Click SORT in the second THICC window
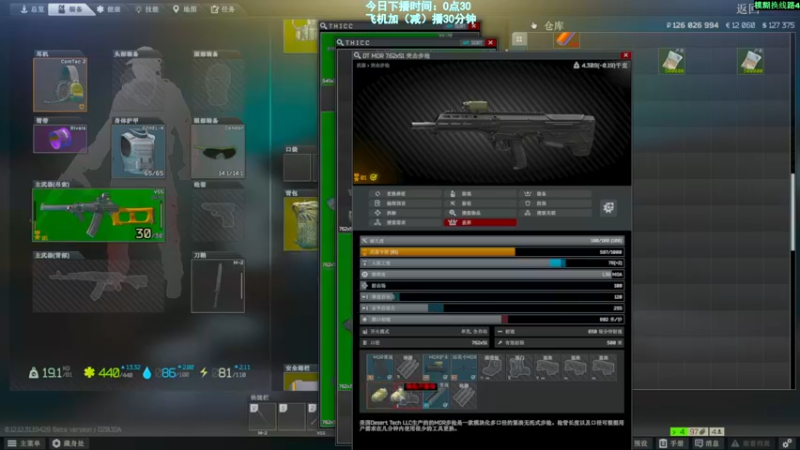Viewport: 800px width, 450px height. pyautogui.click(x=472, y=42)
